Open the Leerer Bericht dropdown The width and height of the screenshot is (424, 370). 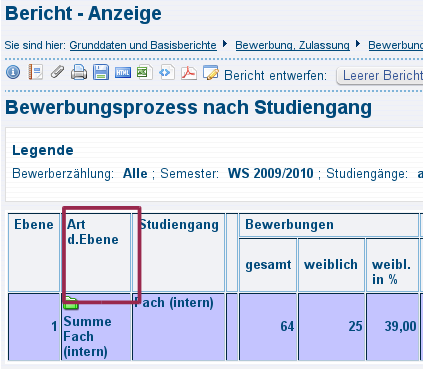380,75
